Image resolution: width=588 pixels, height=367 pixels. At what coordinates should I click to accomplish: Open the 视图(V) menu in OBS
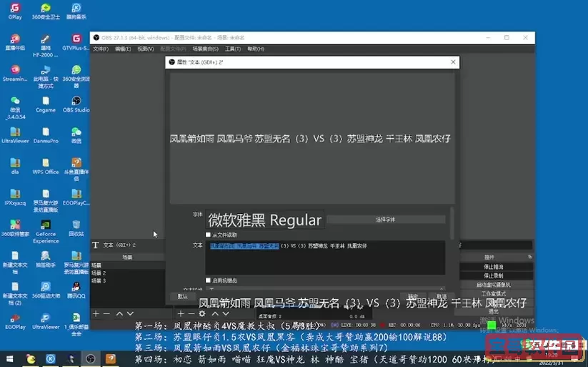[x=146, y=49]
